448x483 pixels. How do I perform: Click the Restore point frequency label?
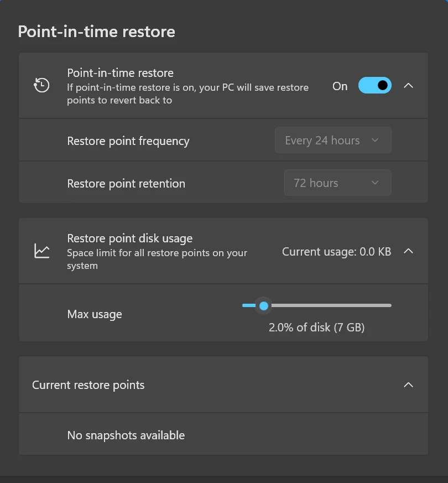coord(128,141)
